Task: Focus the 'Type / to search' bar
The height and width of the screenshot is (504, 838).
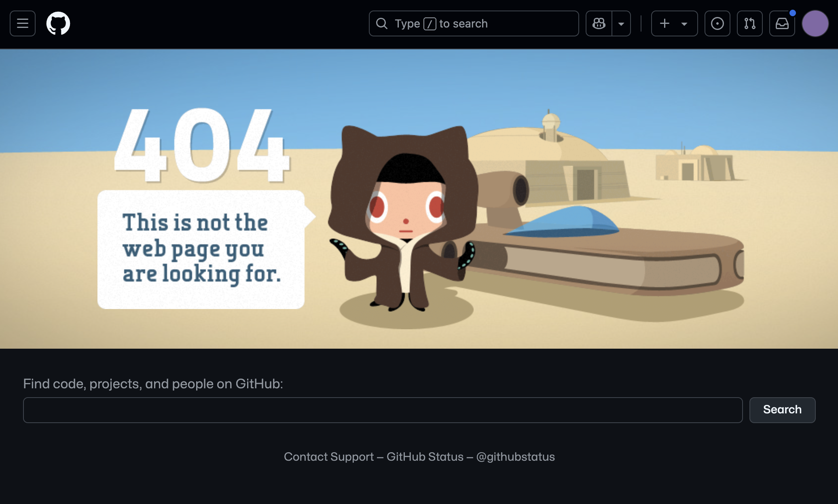Action: coord(474,23)
